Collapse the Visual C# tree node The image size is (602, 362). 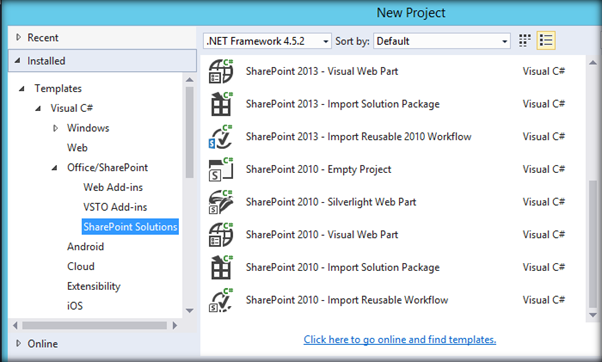coord(38,109)
